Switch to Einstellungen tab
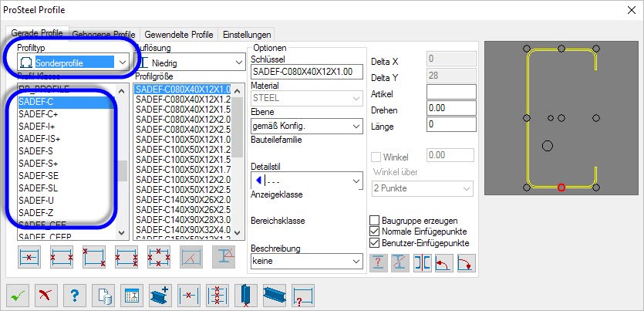Screen dimensions: 644x311 (x=247, y=35)
